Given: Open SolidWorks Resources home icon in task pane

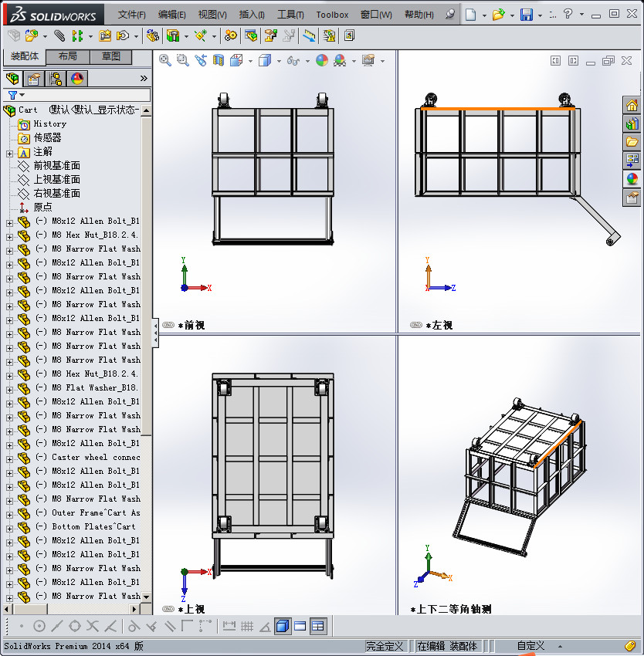Looking at the screenshot, I should pos(632,106).
